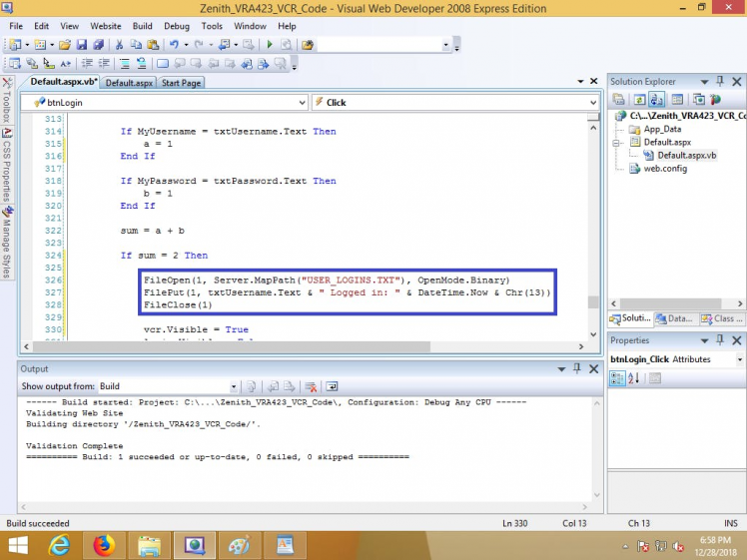Switch to the Start Page tab
This screenshot has height=560, width=747.
pos(181,83)
